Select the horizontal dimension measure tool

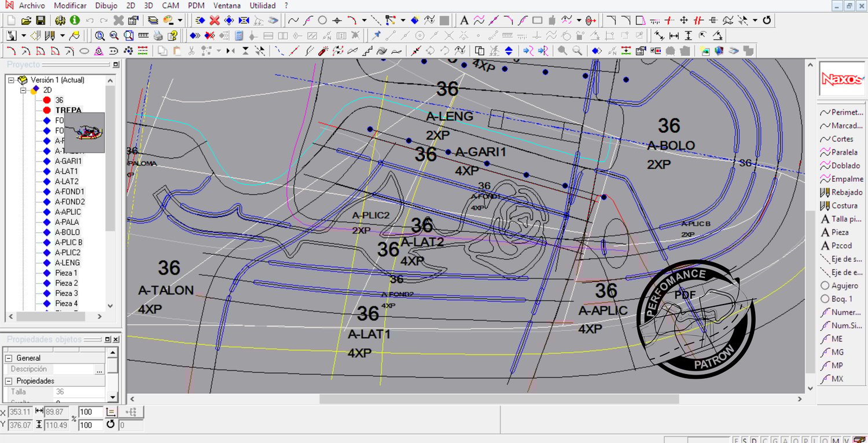point(674,36)
